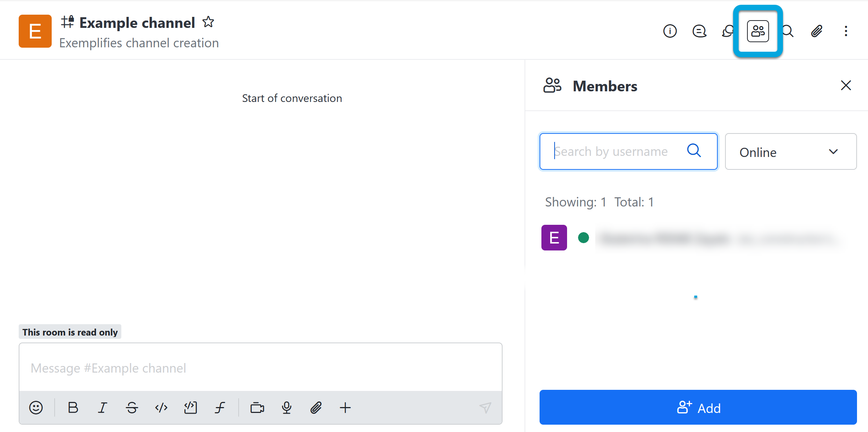Screen dimensions: 868x432
Task: Toggle the Members panel icon
Action: tap(758, 31)
